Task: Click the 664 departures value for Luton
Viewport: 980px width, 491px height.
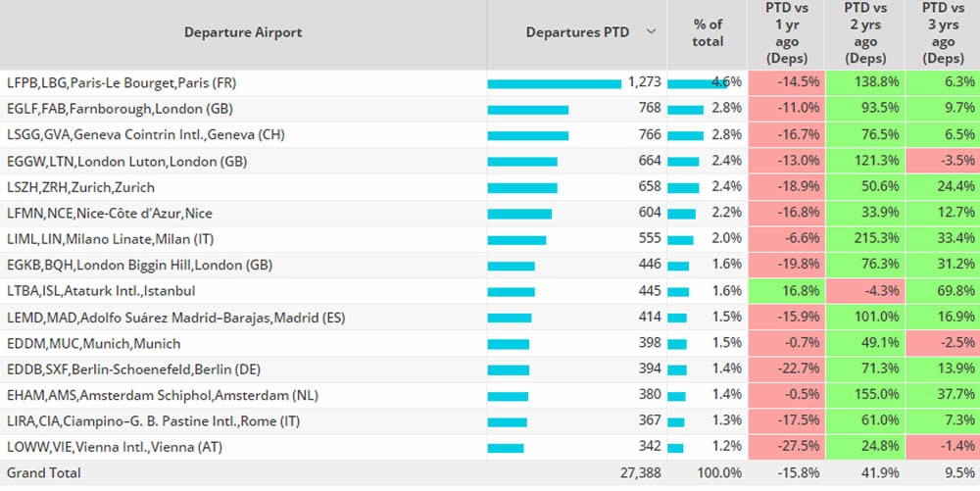Action: point(650,161)
